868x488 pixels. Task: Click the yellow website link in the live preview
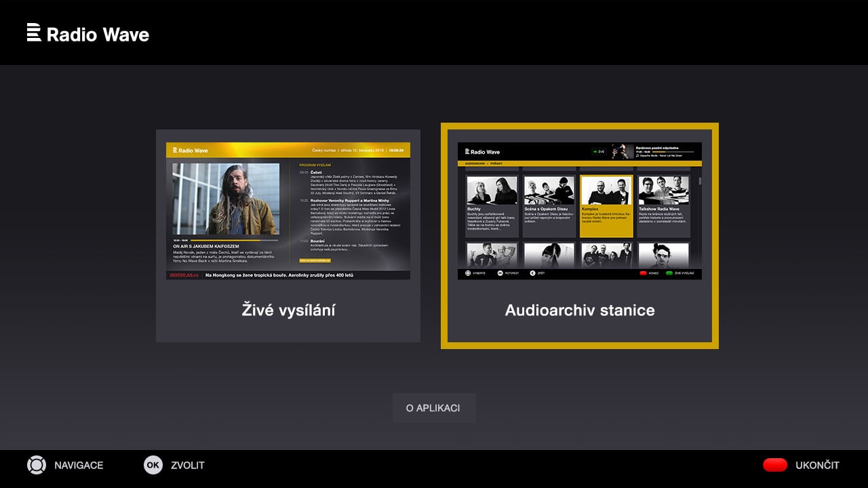tap(315, 260)
